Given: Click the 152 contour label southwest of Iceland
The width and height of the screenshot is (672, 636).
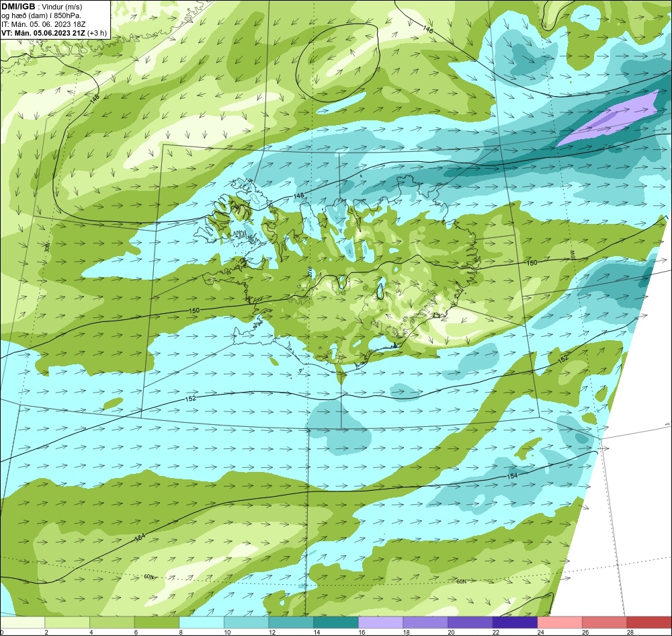Looking at the screenshot, I should (191, 399).
